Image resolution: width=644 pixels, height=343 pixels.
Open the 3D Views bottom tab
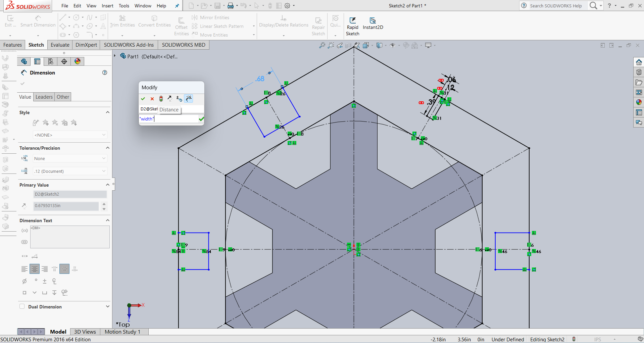[x=85, y=332]
